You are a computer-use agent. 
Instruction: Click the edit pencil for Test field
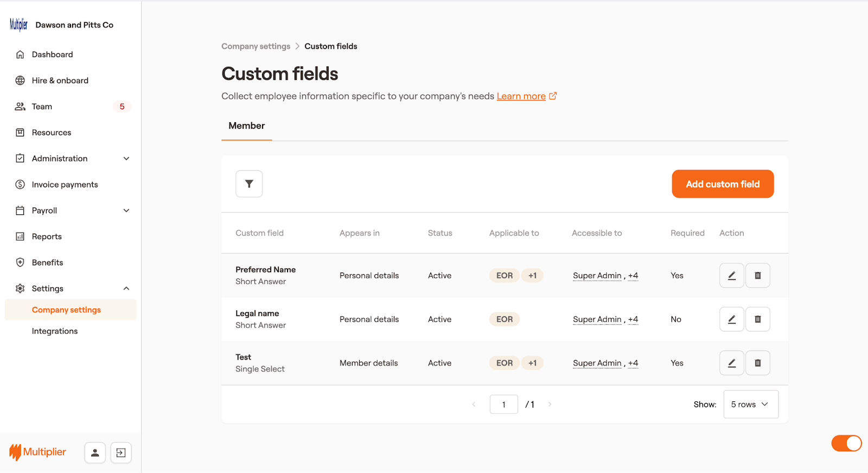click(731, 363)
